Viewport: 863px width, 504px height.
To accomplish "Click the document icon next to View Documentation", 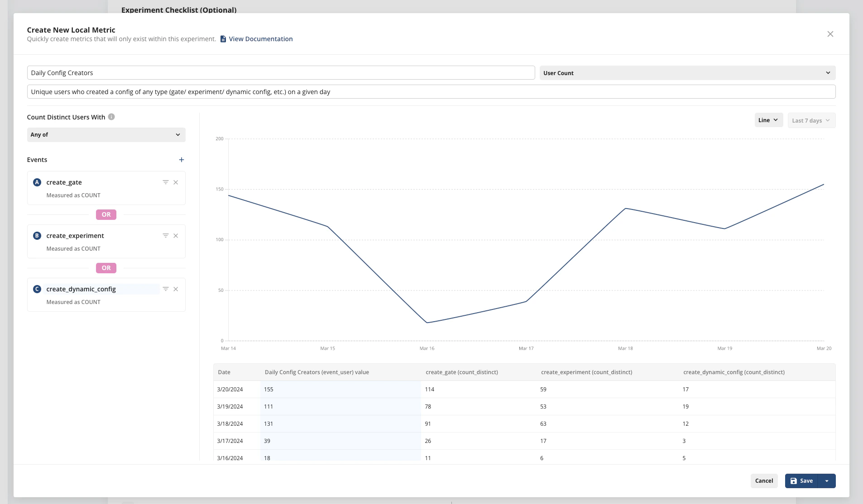I will (x=222, y=38).
